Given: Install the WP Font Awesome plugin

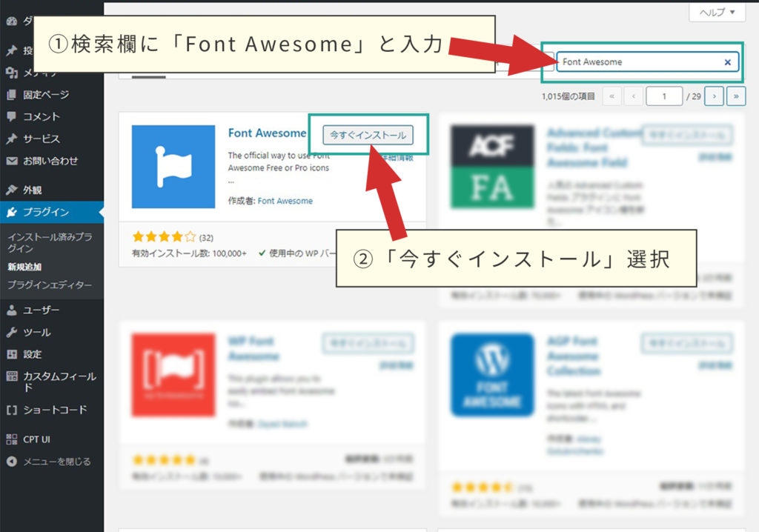Looking at the screenshot, I should [x=368, y=343].
